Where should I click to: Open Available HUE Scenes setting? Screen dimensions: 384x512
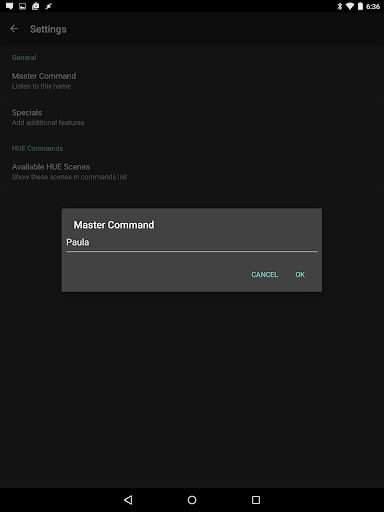pyautogui.click(x=192, y=171)
